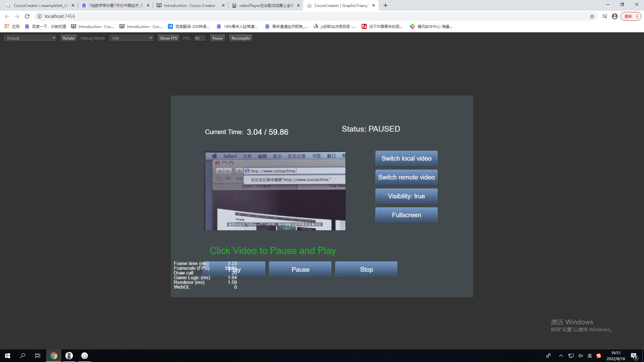This screenshot has height=362, width=644.
Task: Click the site info icon in address bar
Action: (x=40, y=16)
